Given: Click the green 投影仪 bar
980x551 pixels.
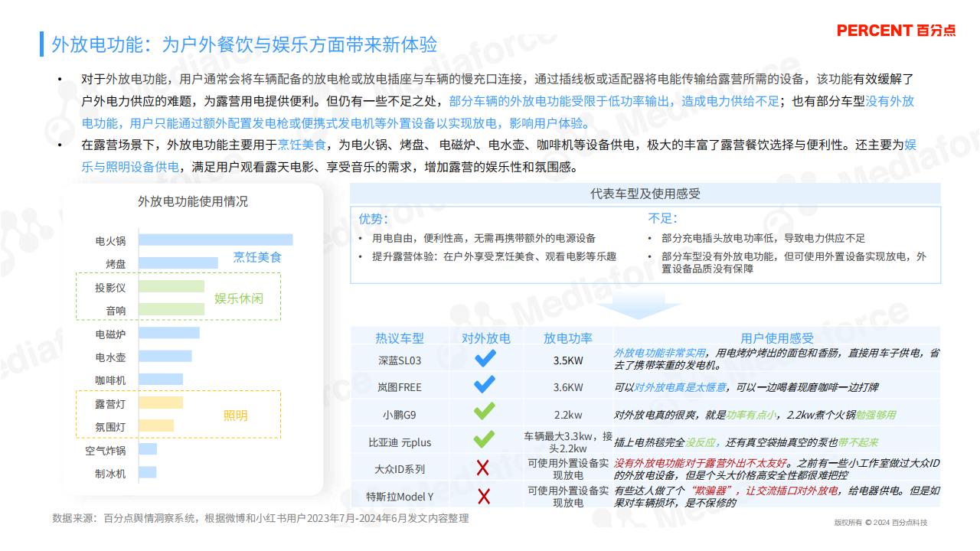Looking at the screenshot, I should pyautogui.click(x=171, y=286).
